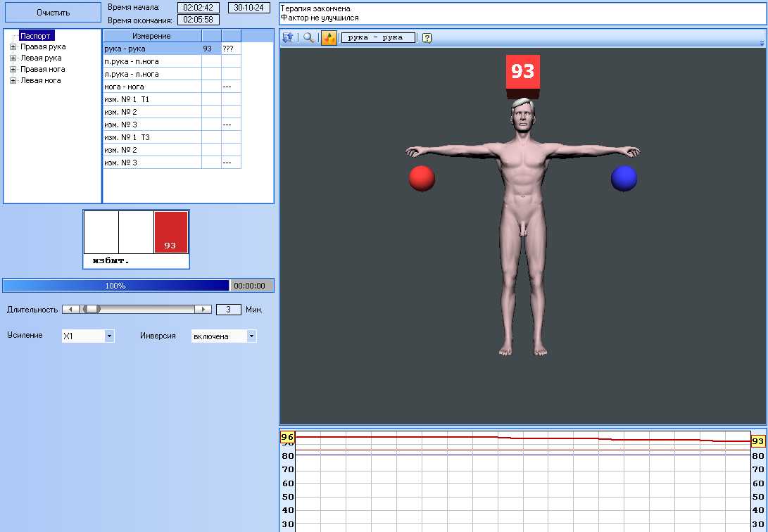Image resolution: width=768 pixels, height=532 pixels.
Task: Expand the Левая рука tree node
Action: point(13,58)
